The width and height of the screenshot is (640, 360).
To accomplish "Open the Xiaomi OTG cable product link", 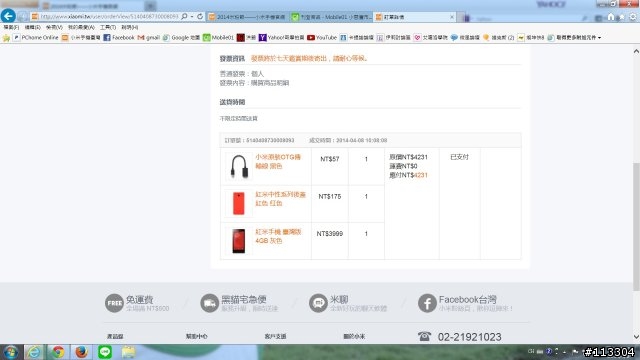I will [278, 162].
